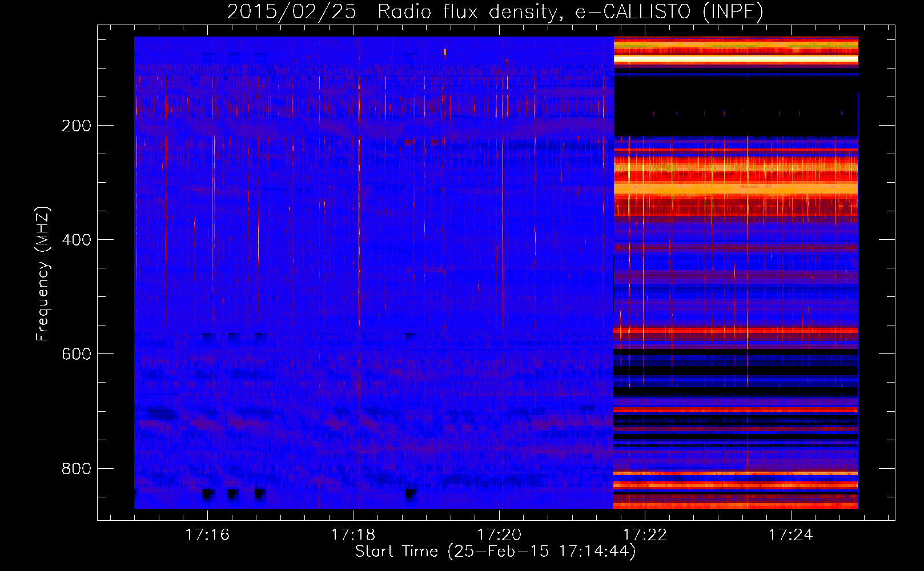Click the 17:22 time tick label

645,534
